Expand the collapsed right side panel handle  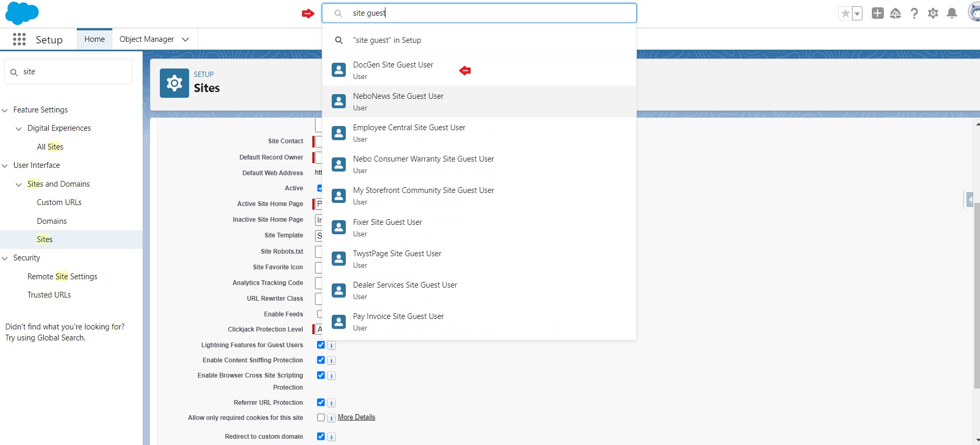tap(970, 200)
